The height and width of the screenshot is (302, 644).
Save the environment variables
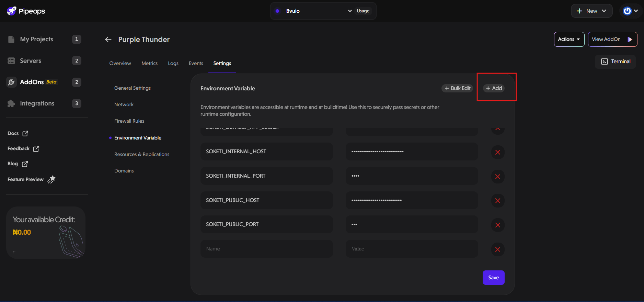tap(494, 278)
